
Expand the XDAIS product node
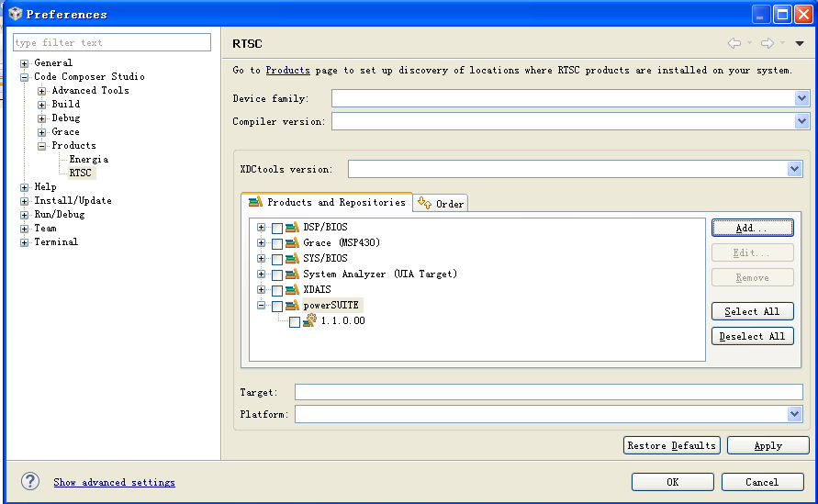point(262,290)
